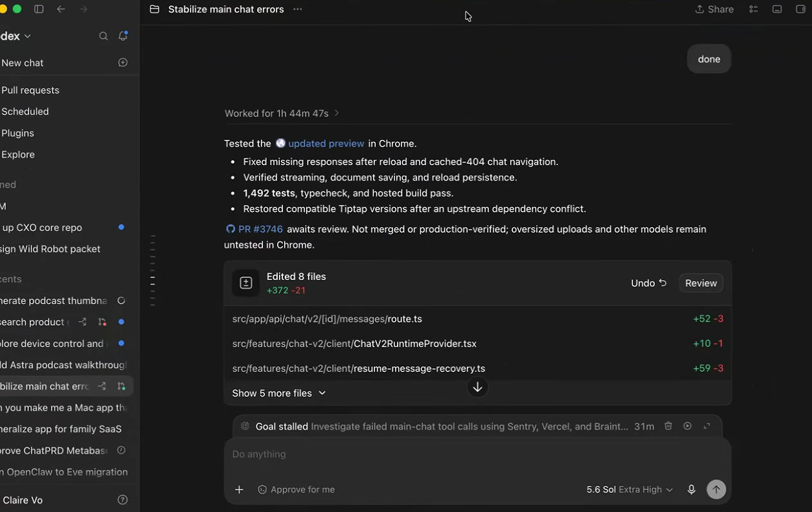Click the microphone dictation icon
Image resolution: width=812 pixels, height=512 pixels.
(691, 489)
